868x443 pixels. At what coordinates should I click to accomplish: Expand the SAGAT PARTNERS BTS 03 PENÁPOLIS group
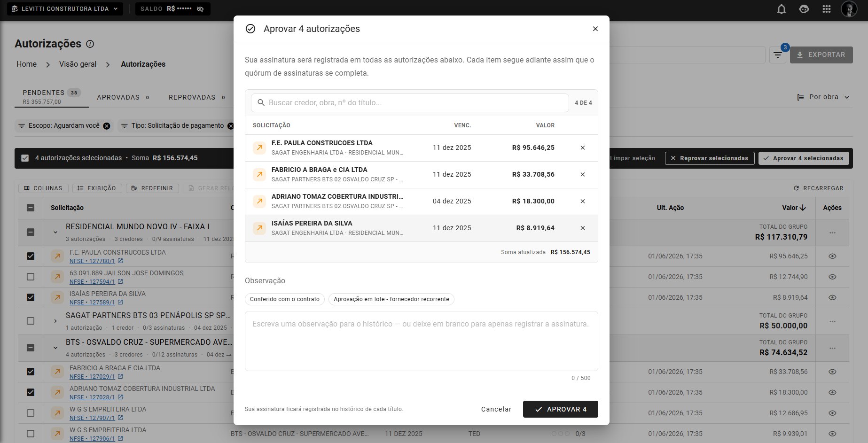coord(55,321)
